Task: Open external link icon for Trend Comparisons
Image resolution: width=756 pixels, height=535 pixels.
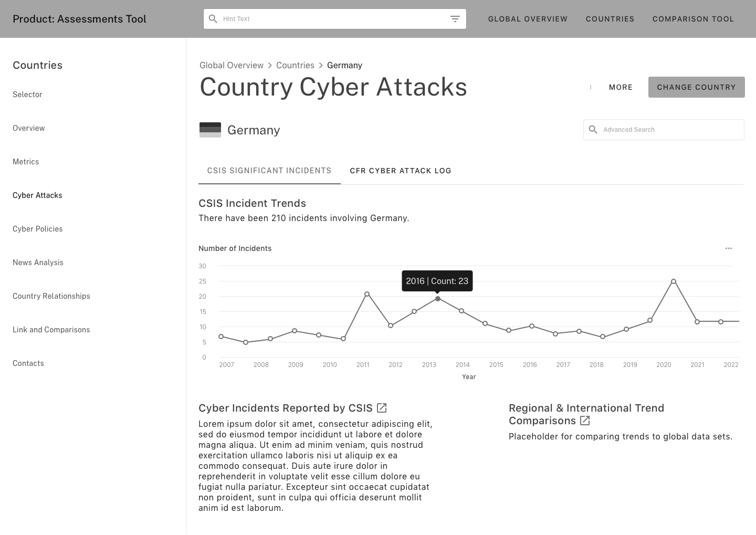Action: pos(585,421)
